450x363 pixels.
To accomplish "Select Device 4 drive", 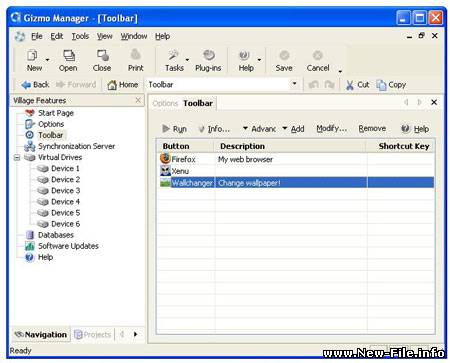I will pos(65,202).
